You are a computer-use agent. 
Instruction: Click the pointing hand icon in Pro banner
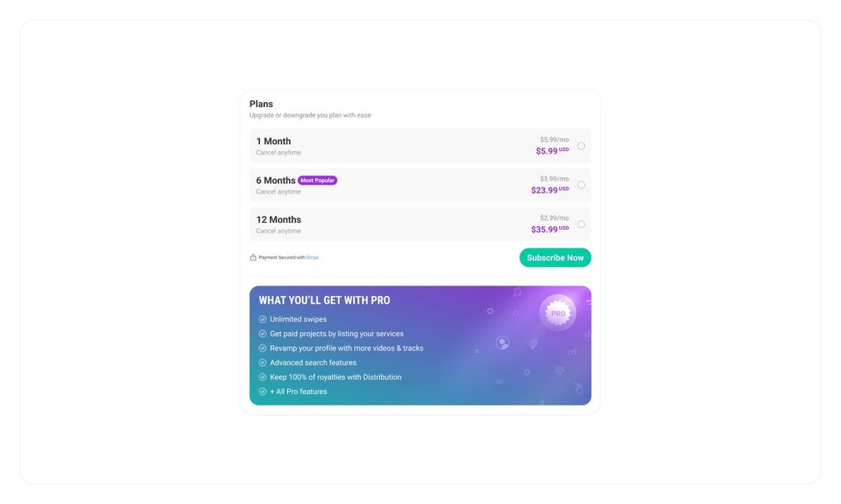tap(578, 389)
